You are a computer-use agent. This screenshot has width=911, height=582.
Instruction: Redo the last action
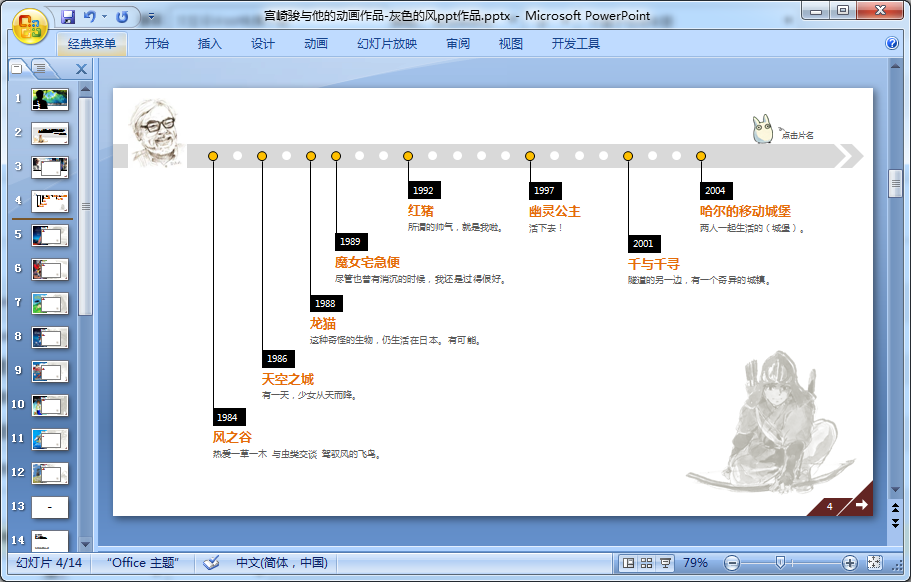[122, 17]
